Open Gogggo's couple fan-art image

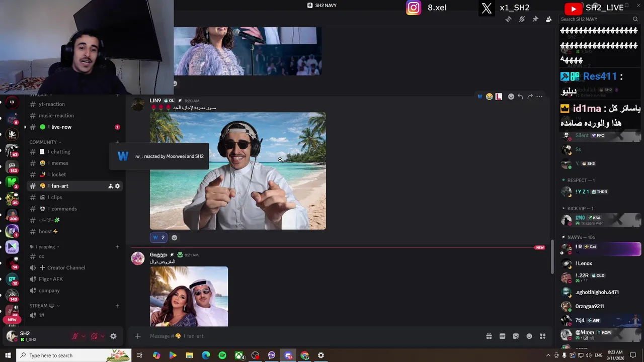click(189, 297)
